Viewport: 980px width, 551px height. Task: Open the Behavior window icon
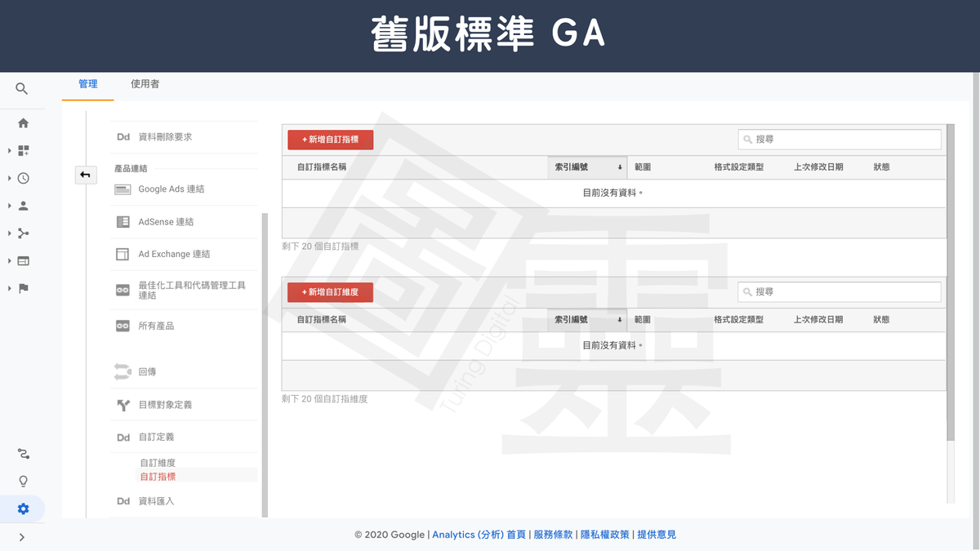click(23, 261)
